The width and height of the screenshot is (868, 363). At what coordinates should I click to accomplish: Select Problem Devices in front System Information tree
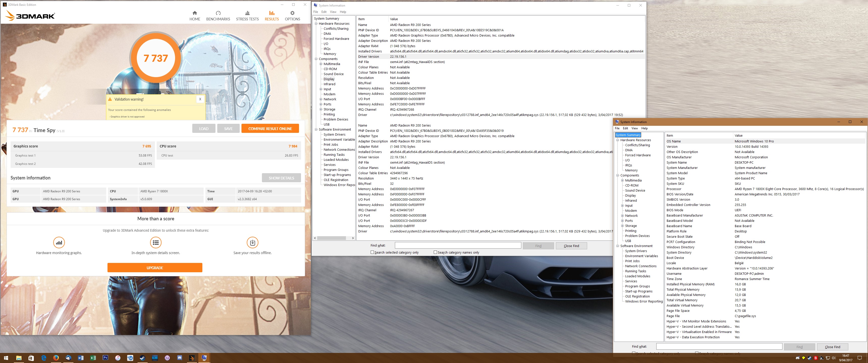pos(637,236)
